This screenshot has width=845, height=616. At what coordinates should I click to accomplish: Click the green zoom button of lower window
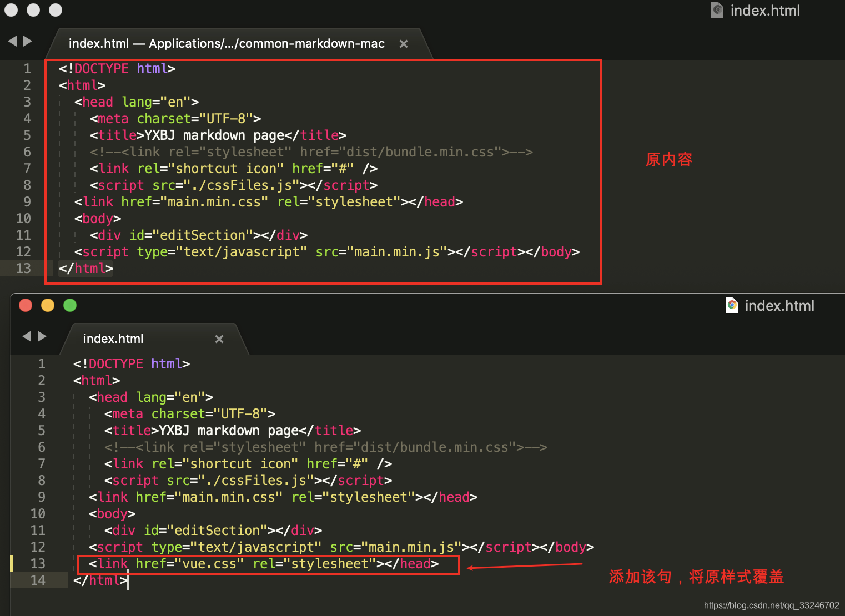click(x=70, y=305)
